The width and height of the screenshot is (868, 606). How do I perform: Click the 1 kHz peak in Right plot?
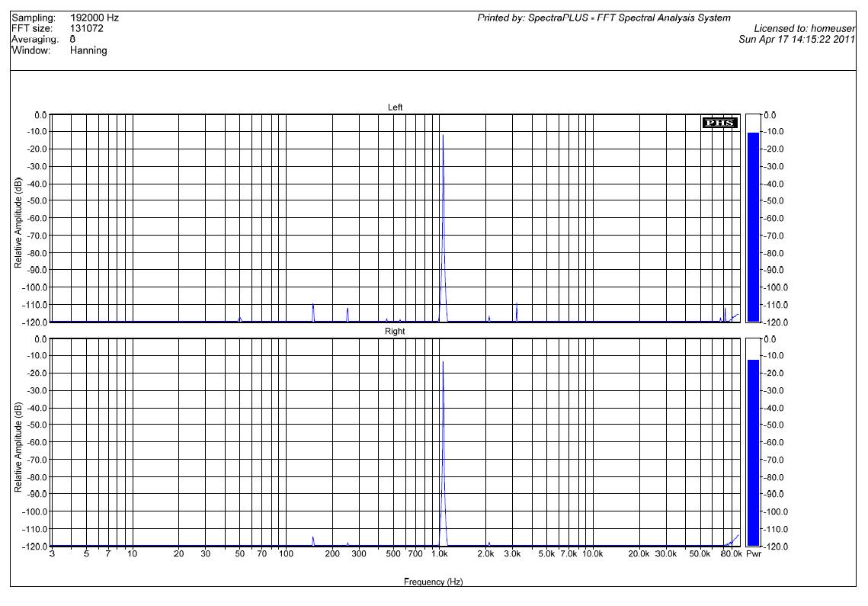click(x=443, y=453)
